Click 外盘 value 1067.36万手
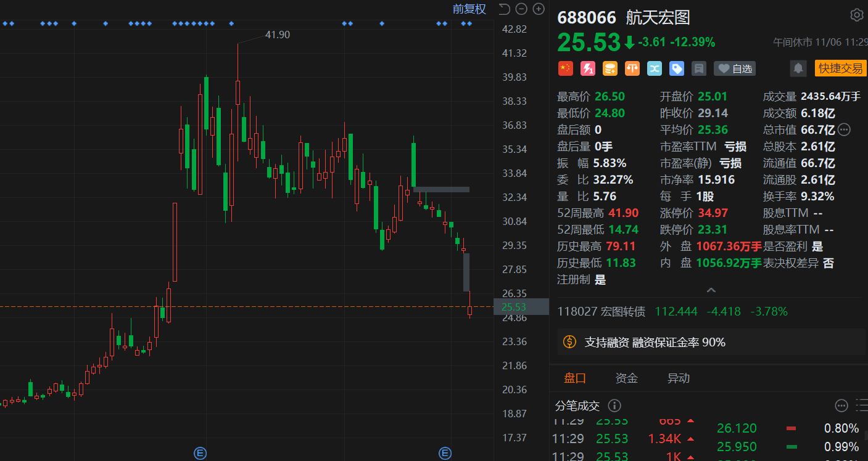This screenshot has height=461, width=868. pyautogui.click(x=729, y=246)
